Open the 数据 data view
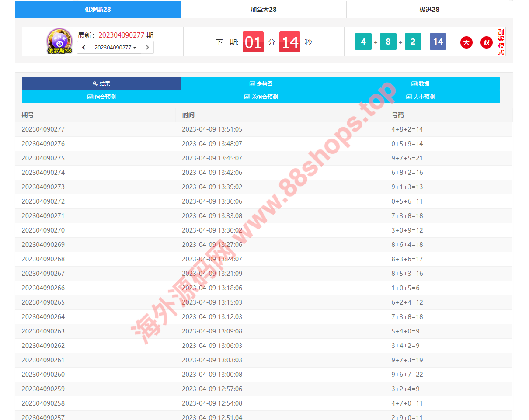 (x=420, y=83)
